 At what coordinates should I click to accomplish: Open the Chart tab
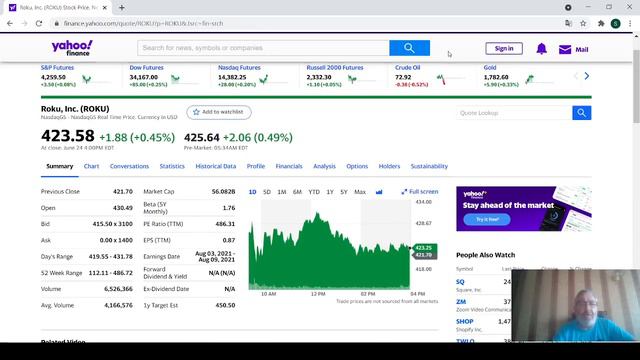coord(91,166)
